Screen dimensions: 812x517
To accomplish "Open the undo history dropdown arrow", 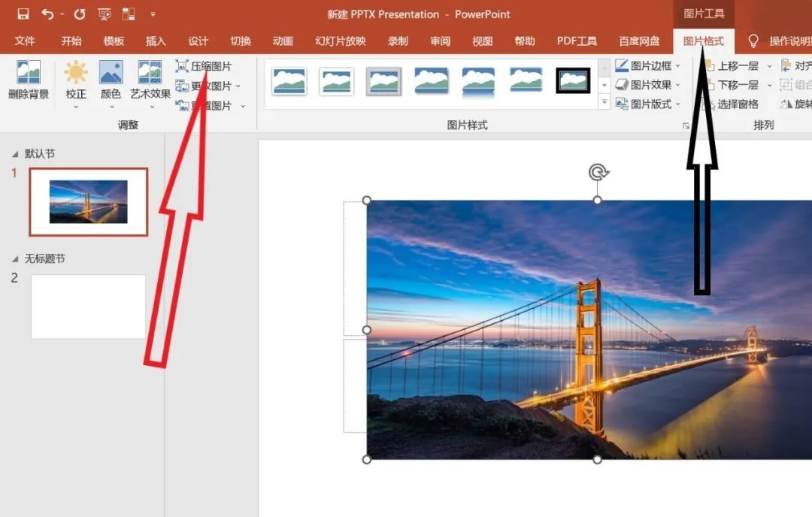I will [62, 14].
